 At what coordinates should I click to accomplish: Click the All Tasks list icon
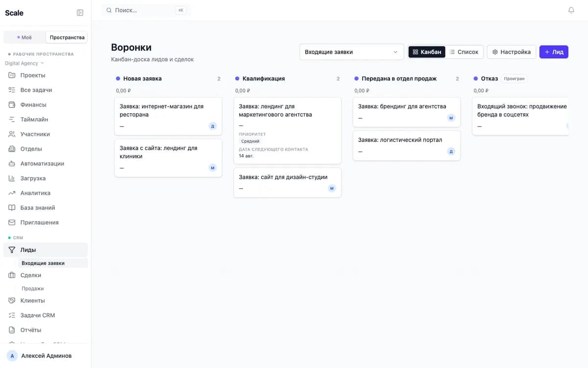pyautogui.click(x=12, y=90)
